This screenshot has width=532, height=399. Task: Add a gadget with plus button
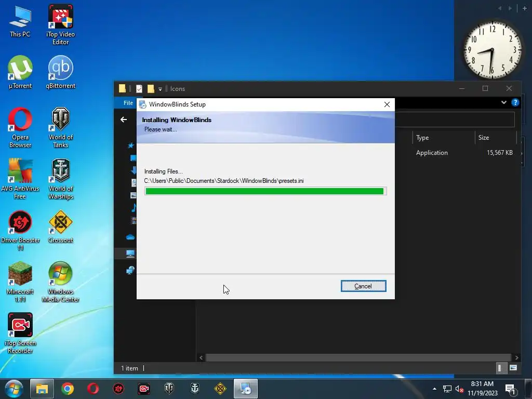click(525, 8)
